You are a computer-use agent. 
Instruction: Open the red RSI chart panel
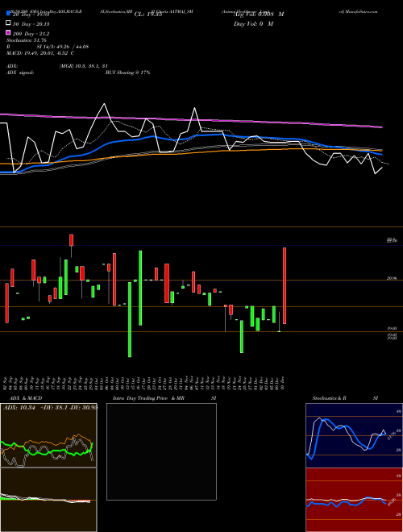coord(354,500)
